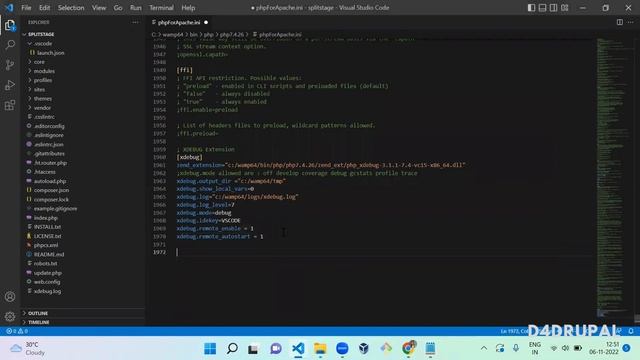Open the Terminal menu
The height and width of the screenshot is (360, 640).
click(x=161, y=8)
